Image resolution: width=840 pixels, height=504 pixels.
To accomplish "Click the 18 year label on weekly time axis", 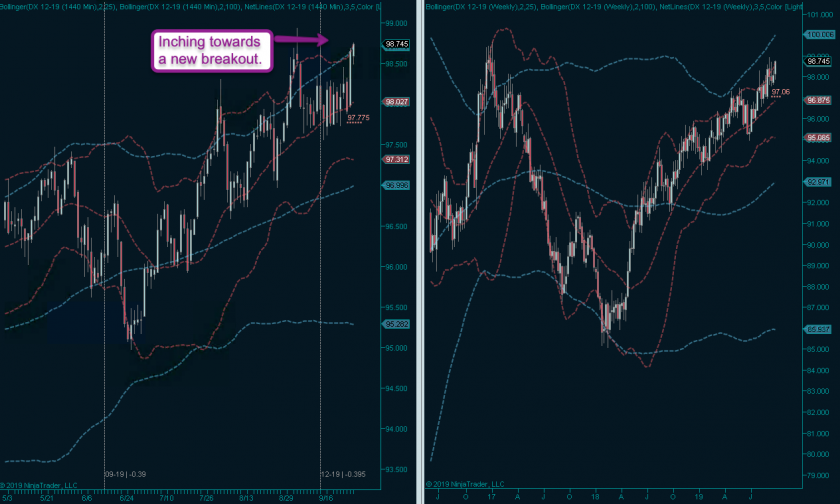I will (x=595, y=497).
